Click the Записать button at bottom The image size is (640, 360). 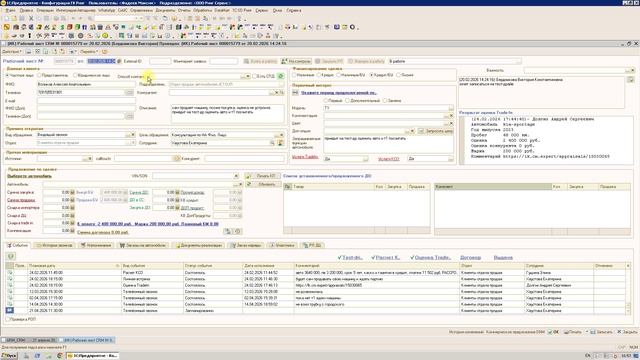coord(601,332)
